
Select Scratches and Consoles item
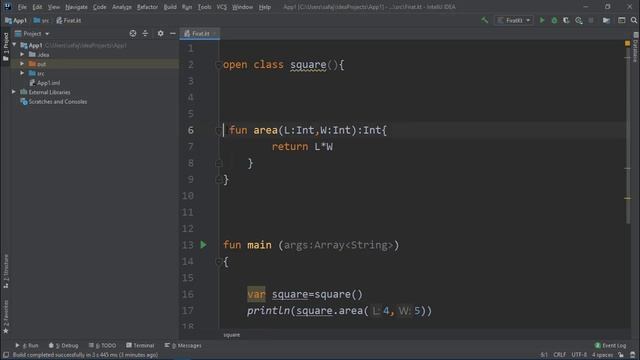tap(53, 102)
